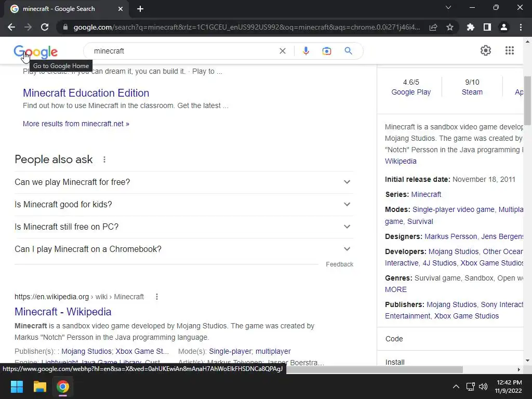This screenshot has height=399, width=532.
Task: Expand 'Is Minecraft good for kids?' question
Action: click(x=184, y=205)
